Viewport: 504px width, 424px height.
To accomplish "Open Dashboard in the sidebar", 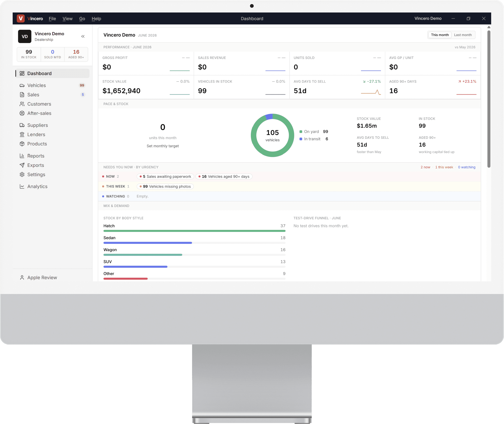I will click(x=52, y=73).
